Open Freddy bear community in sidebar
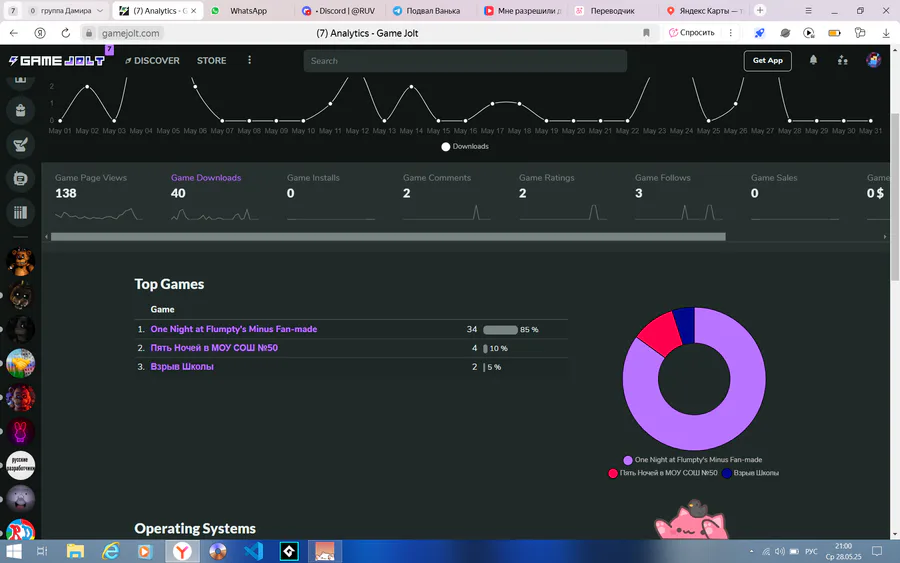Screen dimensions: 900x563 click(21, 262)
